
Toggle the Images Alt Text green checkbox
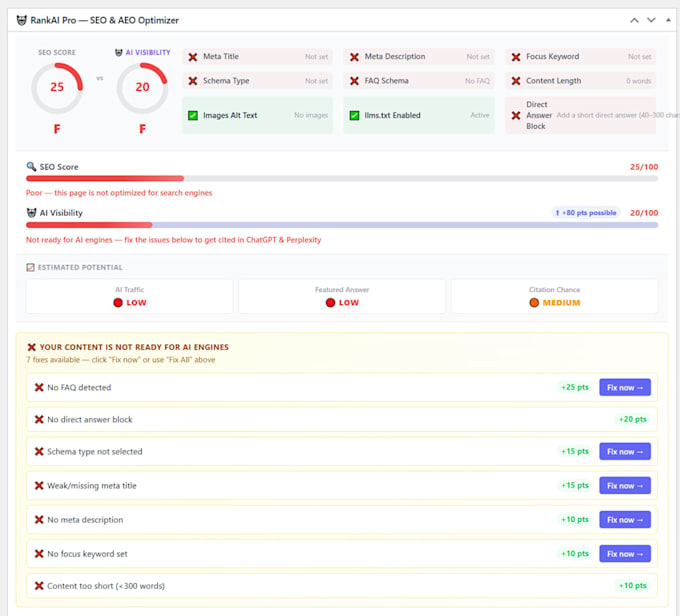point(193,115)
